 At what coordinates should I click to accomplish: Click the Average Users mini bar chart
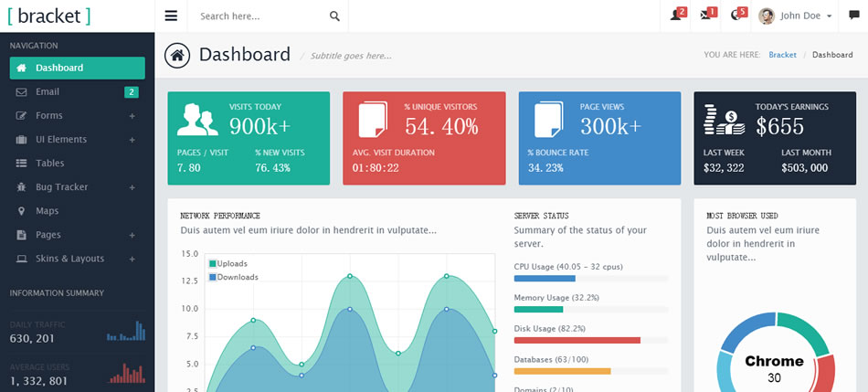pyautogui.click(x=127, y=373)
